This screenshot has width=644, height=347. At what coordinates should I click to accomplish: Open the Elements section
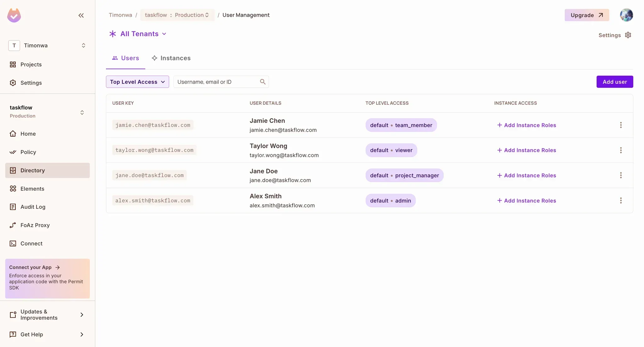32,189
